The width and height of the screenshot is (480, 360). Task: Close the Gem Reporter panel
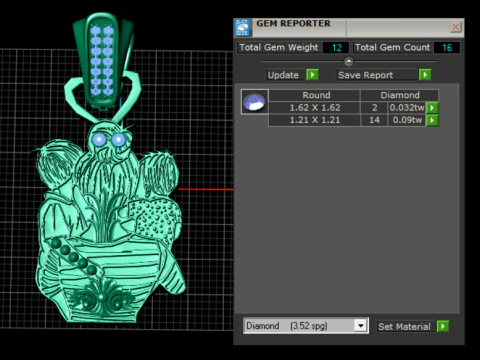(x=455, y=27)
